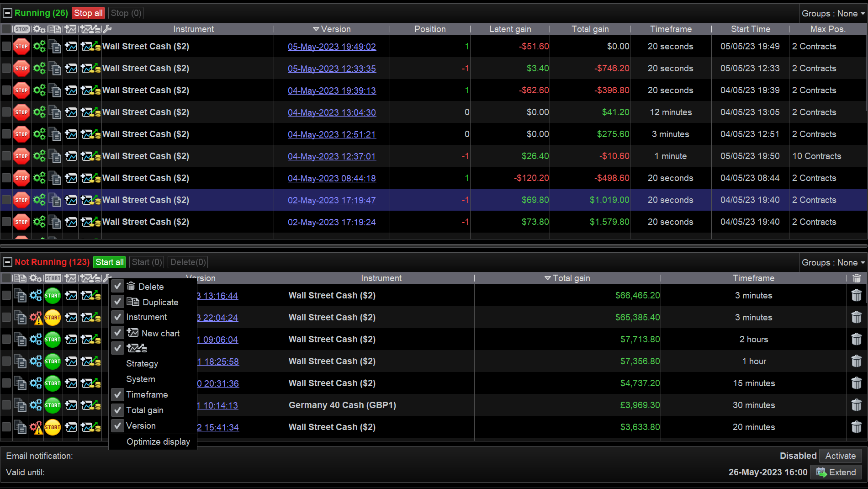Viewport: 868px width, 489px height.
Task: Toggle the Delete column in the context menu
Action: click(153, 287)
